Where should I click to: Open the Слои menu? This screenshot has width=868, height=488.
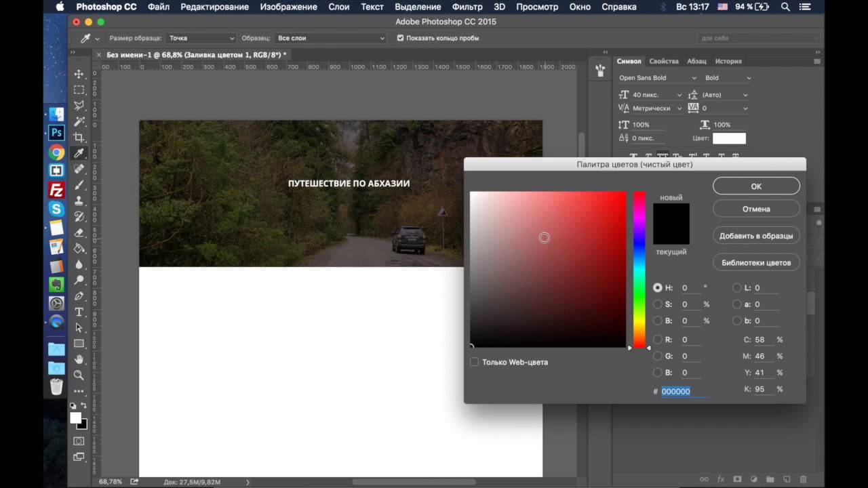(338, 7)
